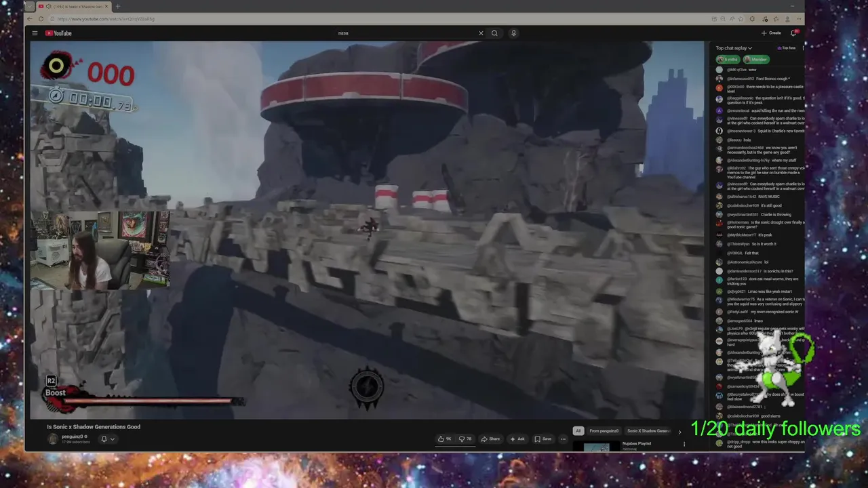This screenshot has height=488, width=868.
Task: Clear the search box with the X
Action: click(481, 33)
